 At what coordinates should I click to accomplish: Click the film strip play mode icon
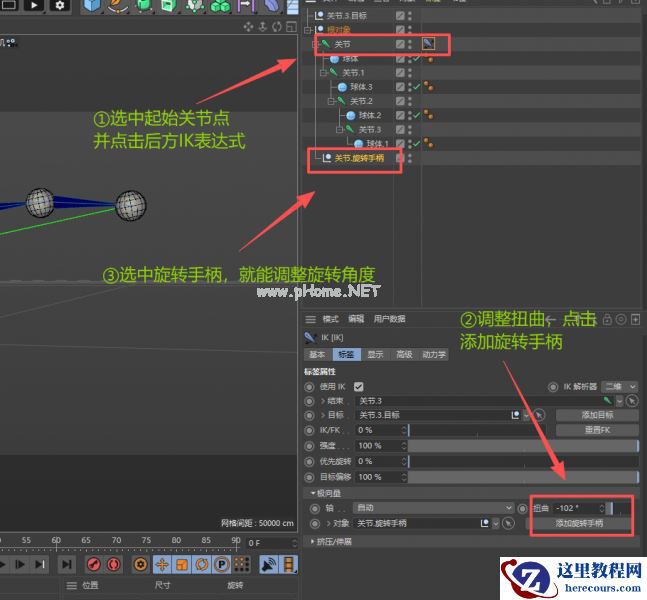point(289,565)
